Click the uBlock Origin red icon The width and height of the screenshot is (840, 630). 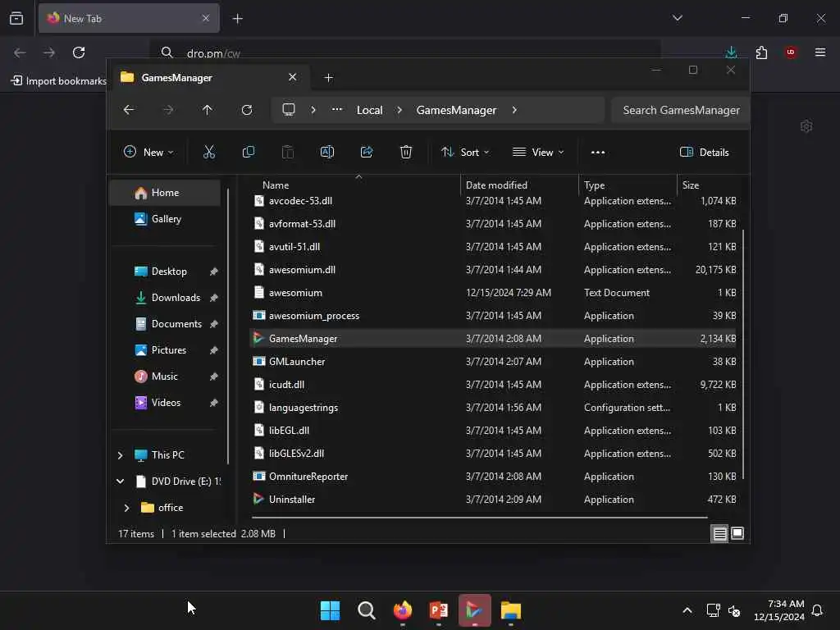click(791, 52)
